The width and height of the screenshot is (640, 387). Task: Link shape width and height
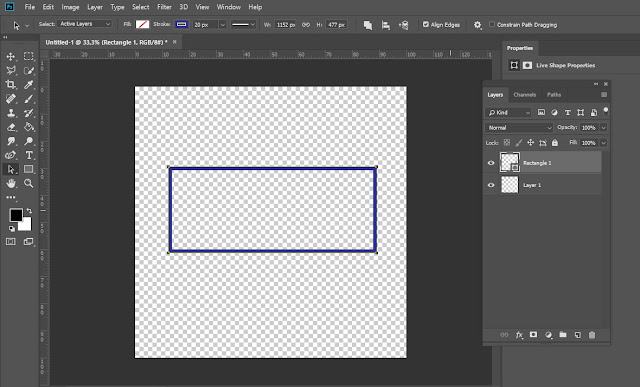[306, 25]
